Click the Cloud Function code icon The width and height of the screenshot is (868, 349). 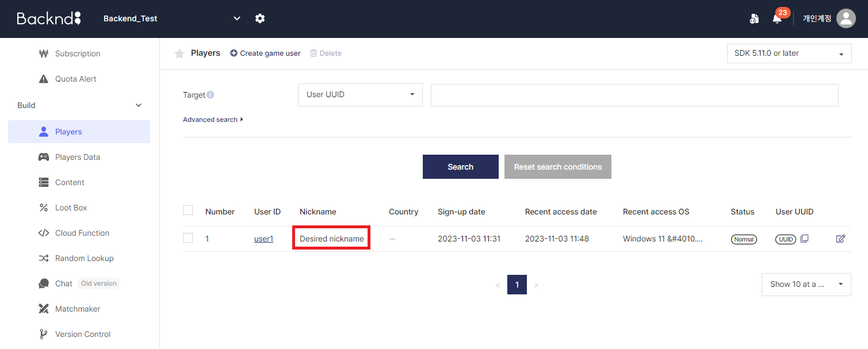44,233
